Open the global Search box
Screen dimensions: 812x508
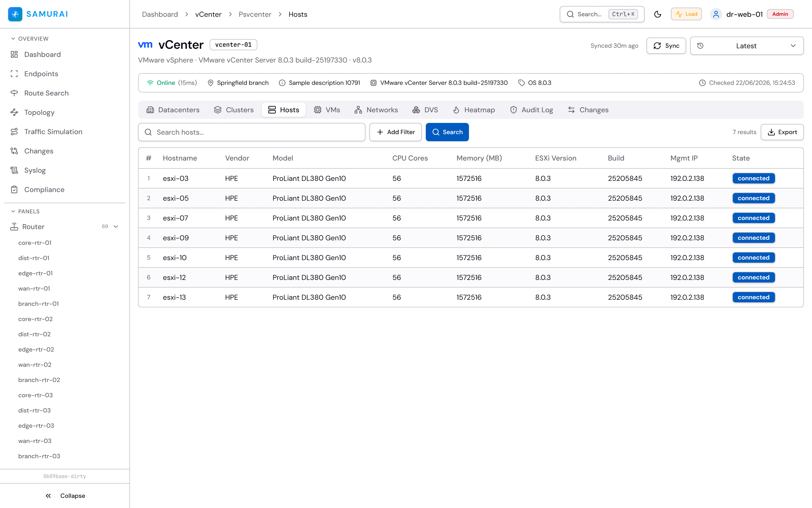[602, 14]
